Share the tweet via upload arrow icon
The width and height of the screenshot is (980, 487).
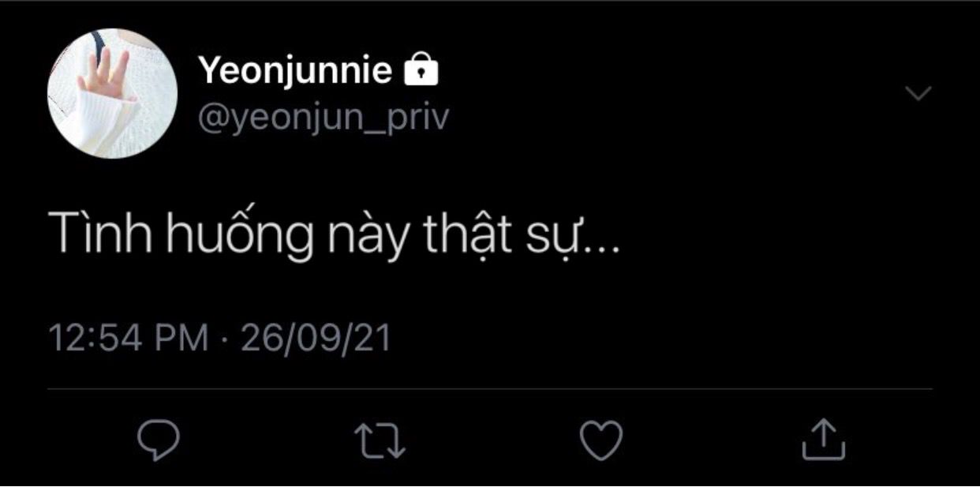pyautogui.click(x=823, y=440)
